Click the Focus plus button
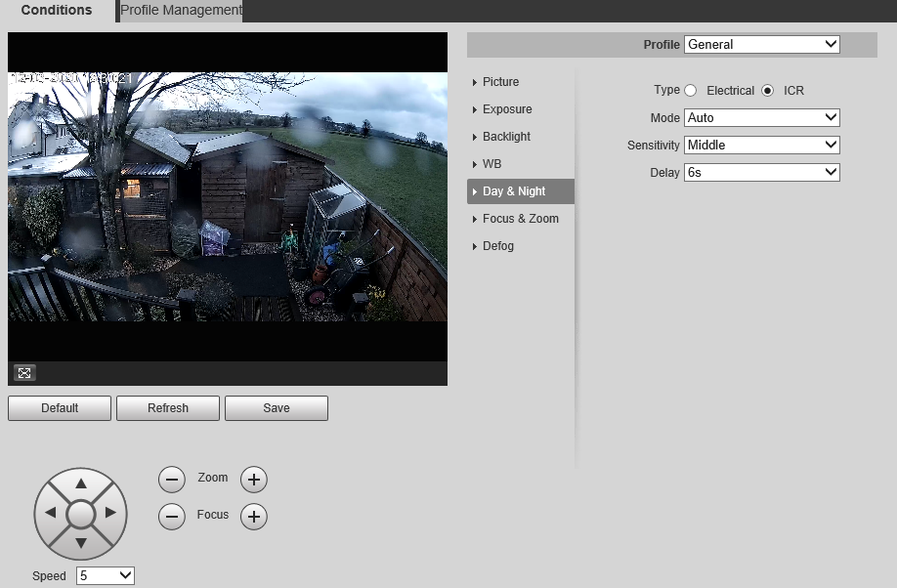This screenshot has height=588, width=897. [253, 517]
